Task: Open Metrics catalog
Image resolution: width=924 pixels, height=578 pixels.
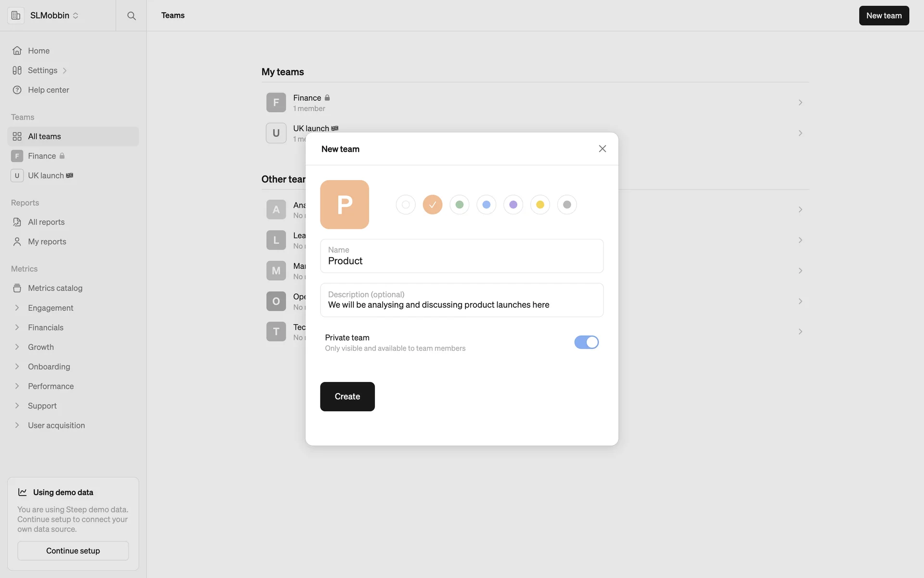Action: tap(55, 288)
